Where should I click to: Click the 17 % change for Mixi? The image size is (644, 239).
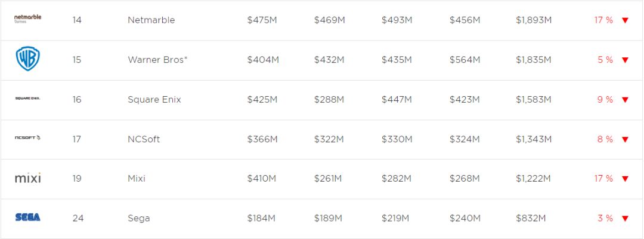[x=603, y=179]
